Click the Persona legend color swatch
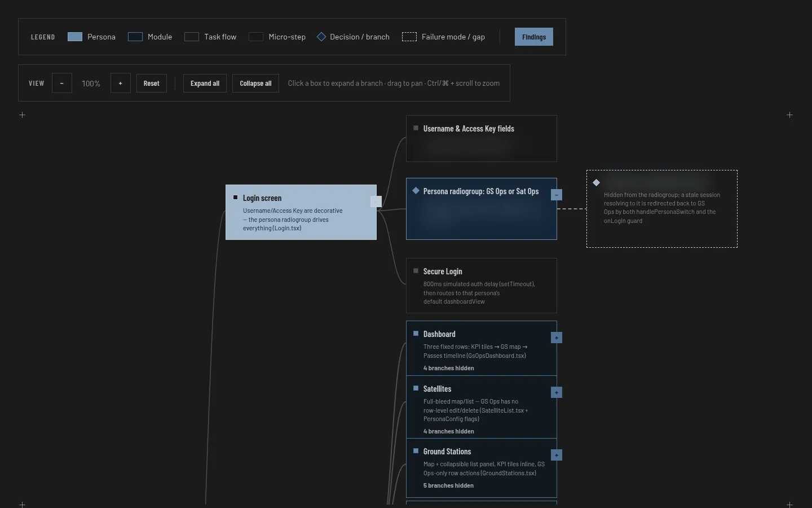 pyautogui.click(x=75, y=37)
